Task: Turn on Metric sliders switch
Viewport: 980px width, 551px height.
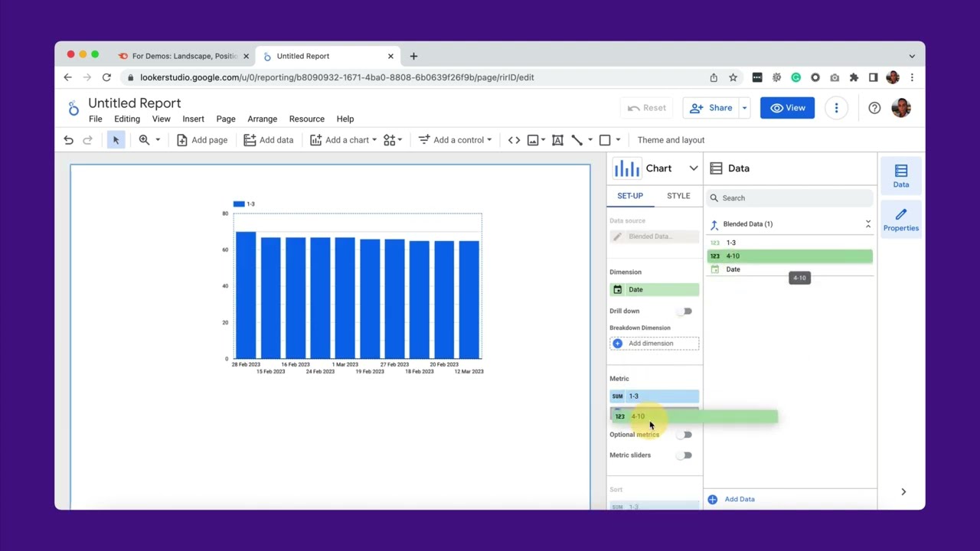Action: 686,455
